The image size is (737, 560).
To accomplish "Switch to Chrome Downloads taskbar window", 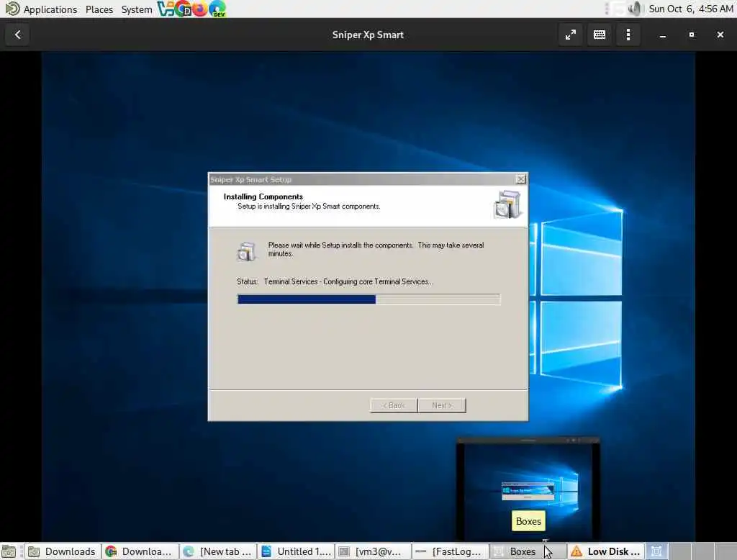I will [140, 551].
